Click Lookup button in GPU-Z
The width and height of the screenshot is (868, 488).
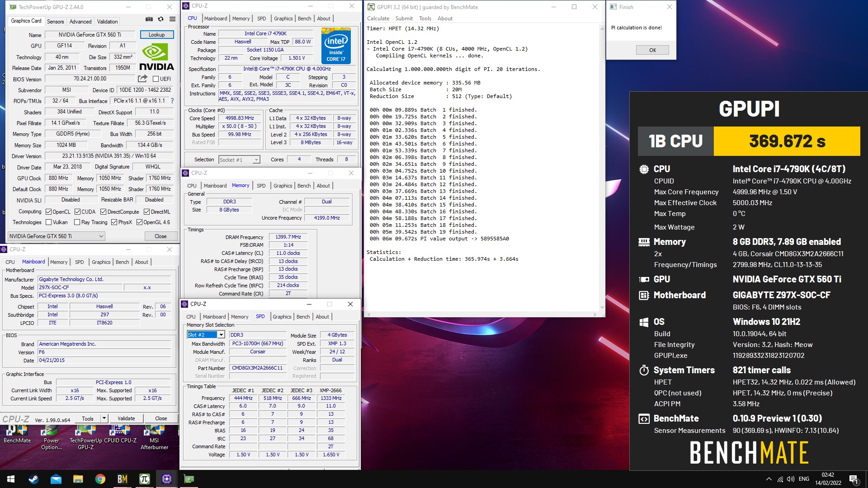tap(156, 35)
